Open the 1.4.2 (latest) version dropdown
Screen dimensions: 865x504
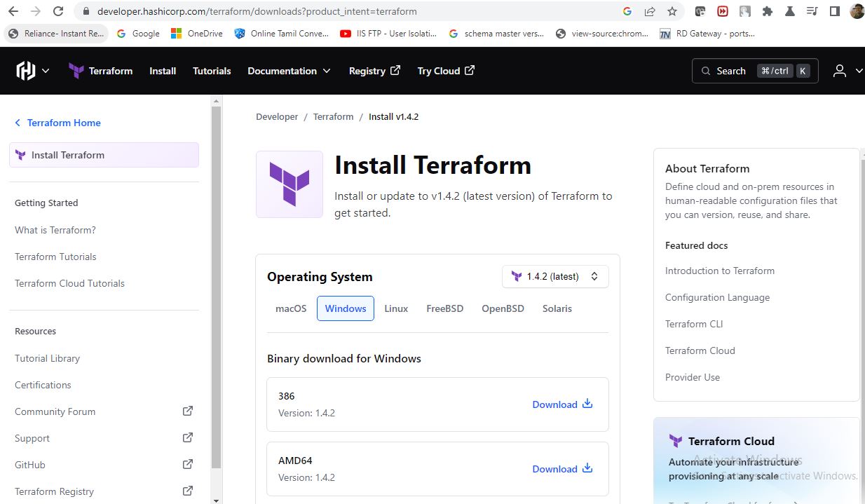tap(555, 276)
